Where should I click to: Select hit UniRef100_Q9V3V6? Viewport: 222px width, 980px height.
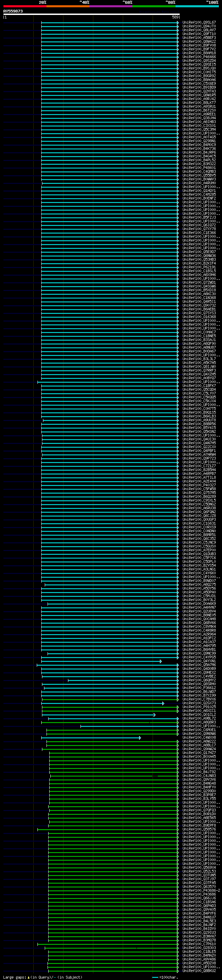tap(199, 780)
